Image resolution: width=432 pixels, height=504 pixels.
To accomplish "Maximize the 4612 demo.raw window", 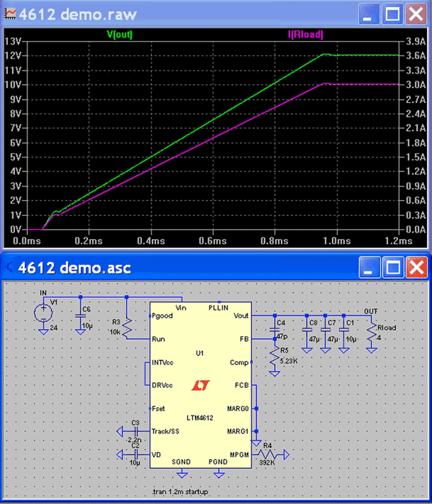I will 392,14.
